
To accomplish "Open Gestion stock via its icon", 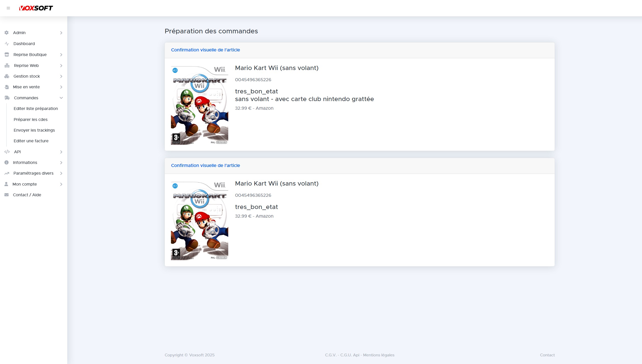I will coord(6,76).
